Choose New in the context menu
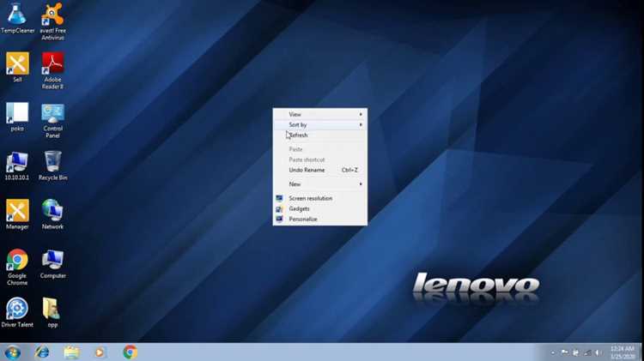 (320, 184)
